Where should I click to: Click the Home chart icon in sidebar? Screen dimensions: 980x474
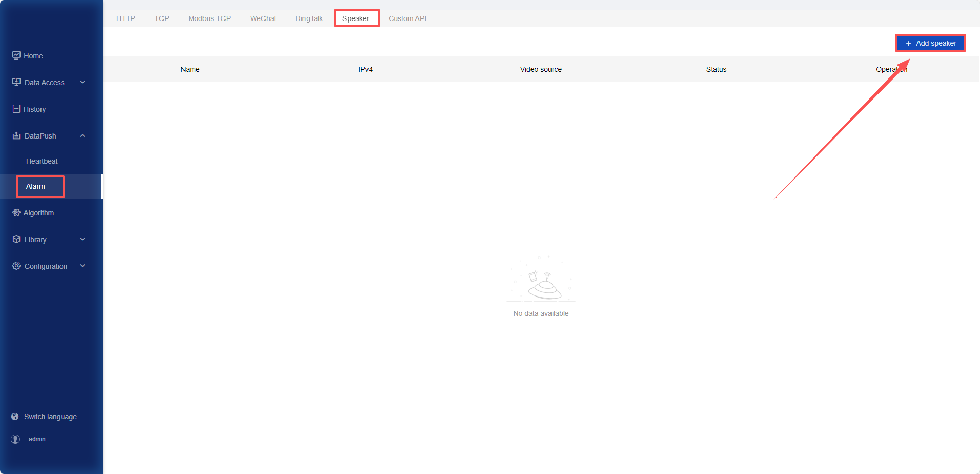click(x=16, y=55)
